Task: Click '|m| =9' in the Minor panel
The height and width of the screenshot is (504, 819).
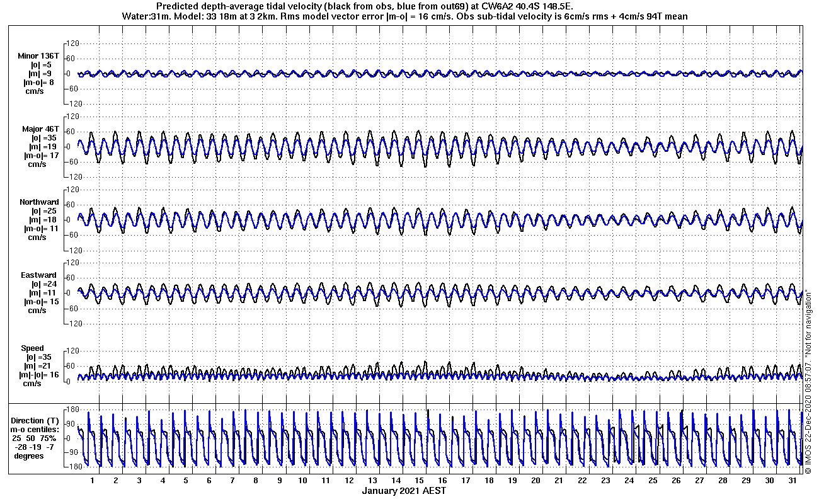Action: click(41, 74)
